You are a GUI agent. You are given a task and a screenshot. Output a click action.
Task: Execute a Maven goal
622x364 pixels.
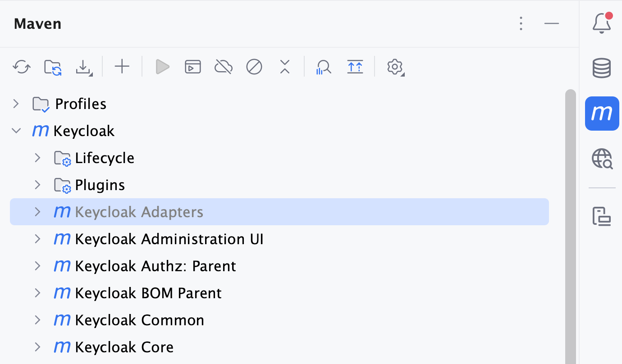192,67
